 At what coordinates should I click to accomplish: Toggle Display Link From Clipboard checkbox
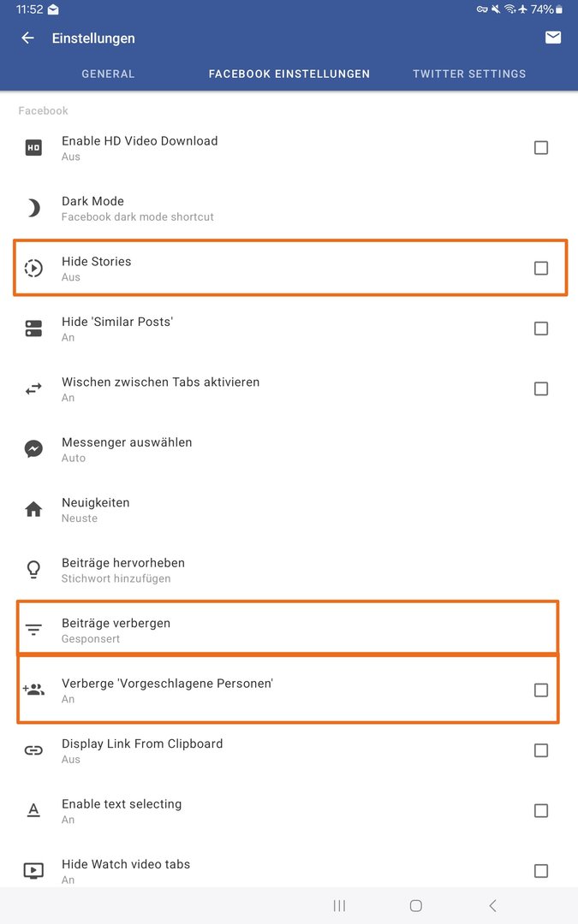(541, 750)
